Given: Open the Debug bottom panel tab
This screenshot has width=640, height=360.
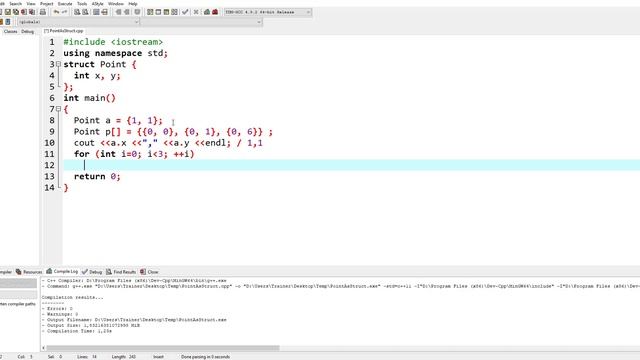Looking at the screenshot, I should click(x=92, y=272).
